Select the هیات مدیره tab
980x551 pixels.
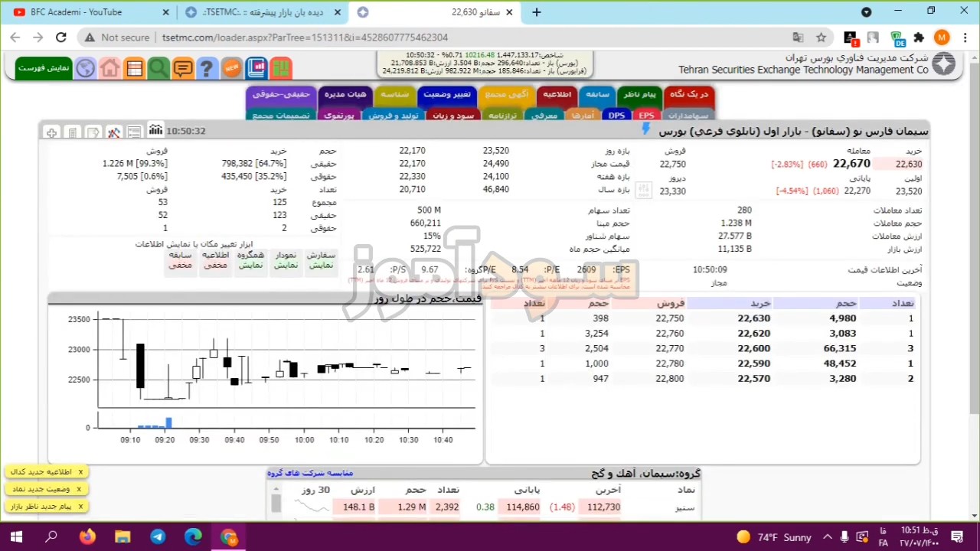(x=345, y=94)
